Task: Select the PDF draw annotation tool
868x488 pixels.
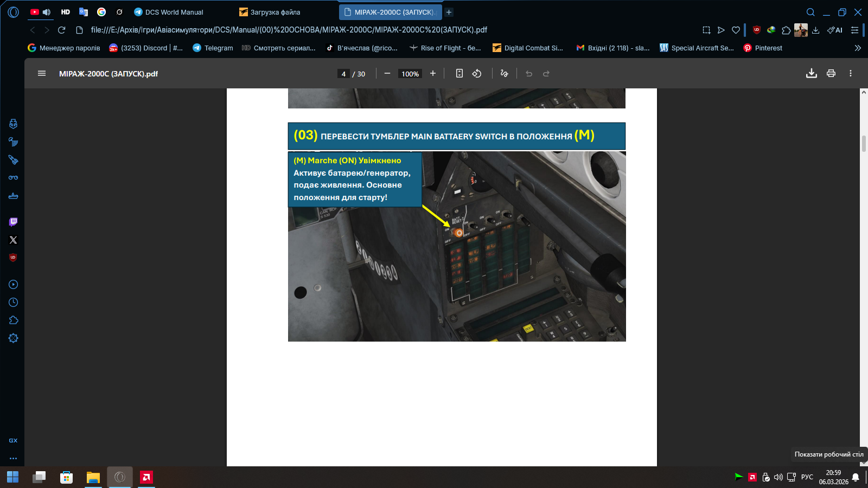Action: point(504,74)
